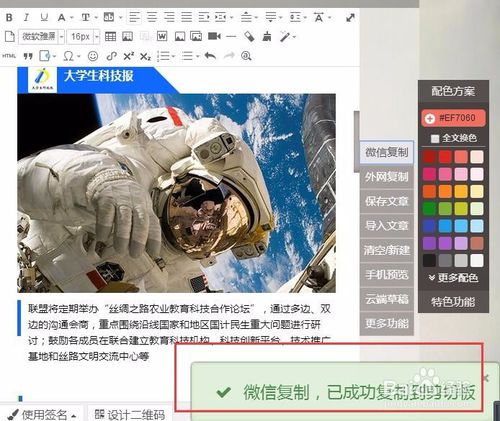Insert emoticon smiley face icon
Viewport: 500px width, 421px height.
point(93,56)
